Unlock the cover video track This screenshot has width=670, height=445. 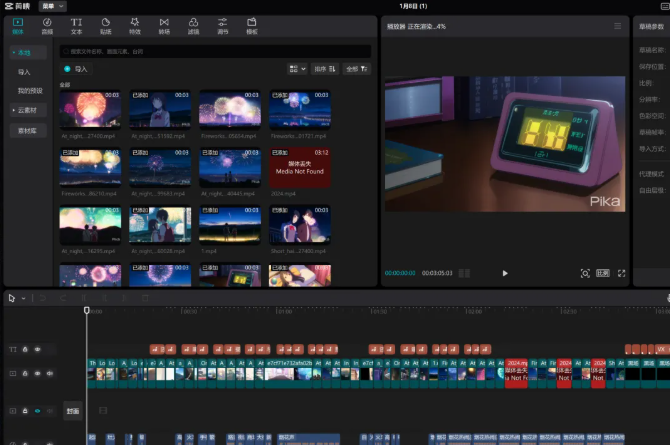25,411
